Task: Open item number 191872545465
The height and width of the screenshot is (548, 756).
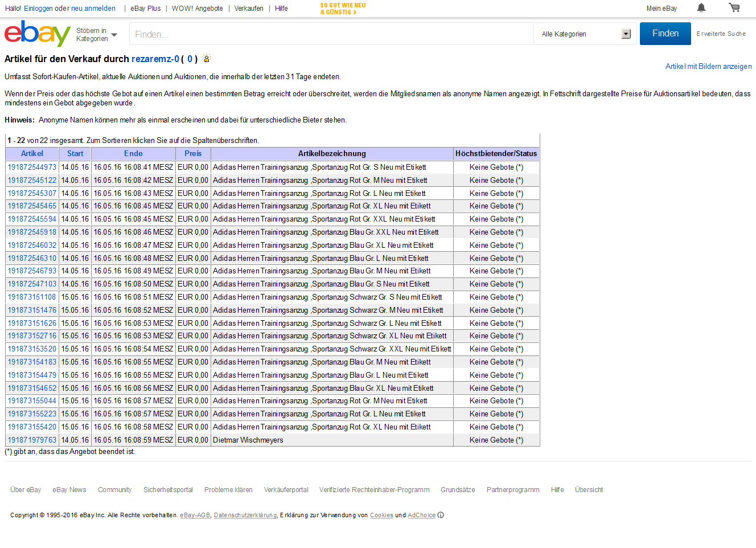Action: pos(32,206)
